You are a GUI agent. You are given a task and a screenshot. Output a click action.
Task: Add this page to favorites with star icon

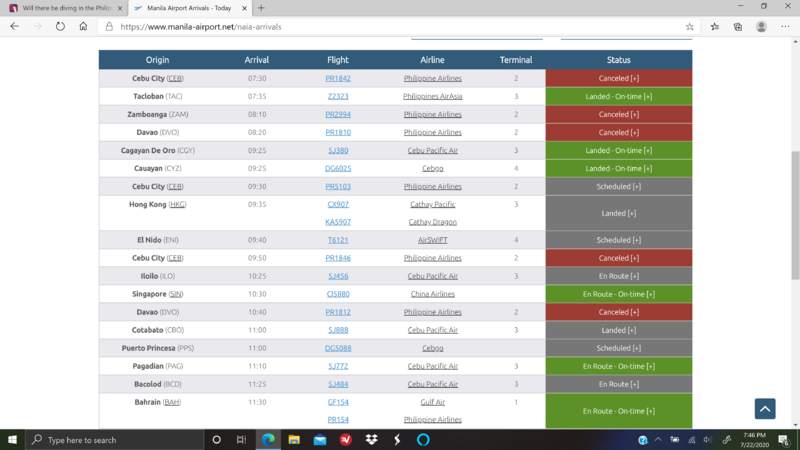pyautogui.click(x=690, y=27)
